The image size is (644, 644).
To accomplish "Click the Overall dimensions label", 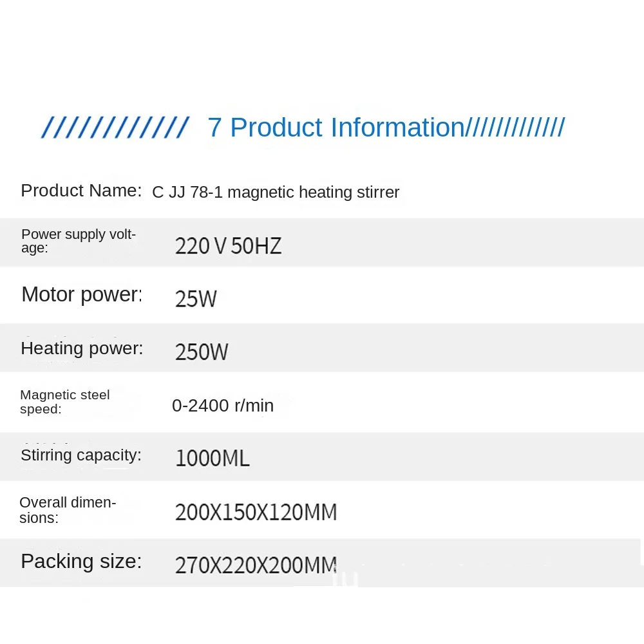I will click(x=68, y=510).
